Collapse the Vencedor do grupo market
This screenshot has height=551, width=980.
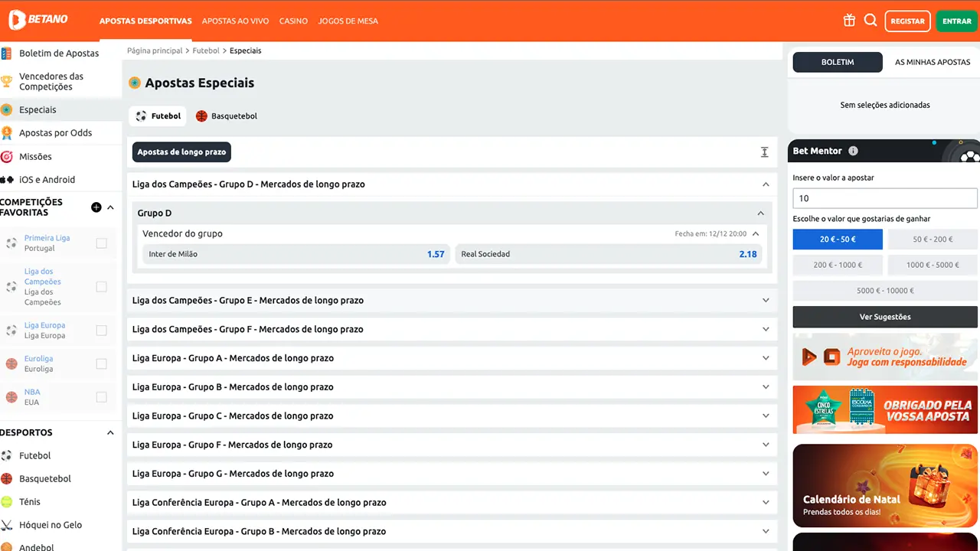(x=756, y=234)
